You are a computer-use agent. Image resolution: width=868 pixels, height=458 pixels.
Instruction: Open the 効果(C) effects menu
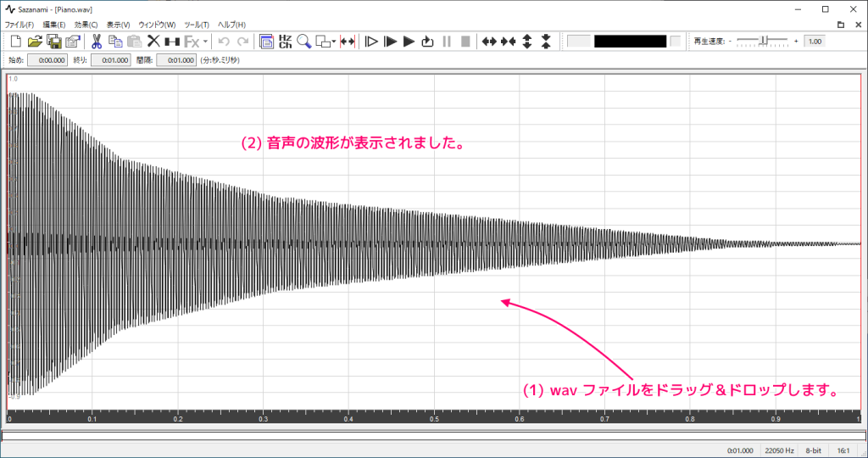click(x=86, y=25)
